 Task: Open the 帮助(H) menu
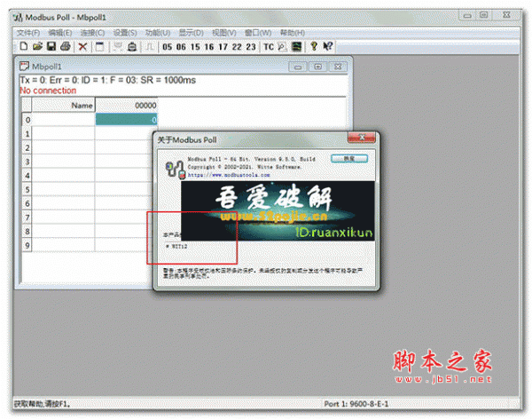[292, 33]
